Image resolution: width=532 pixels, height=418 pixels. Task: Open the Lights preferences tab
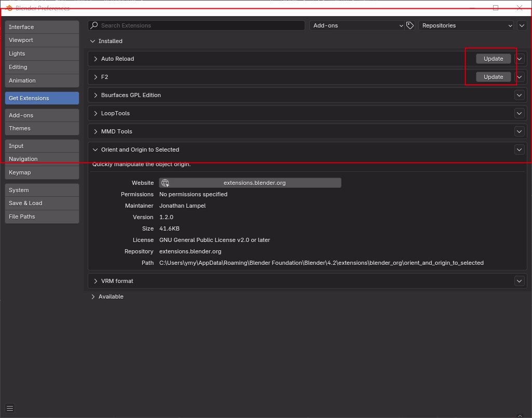(42, 53)
